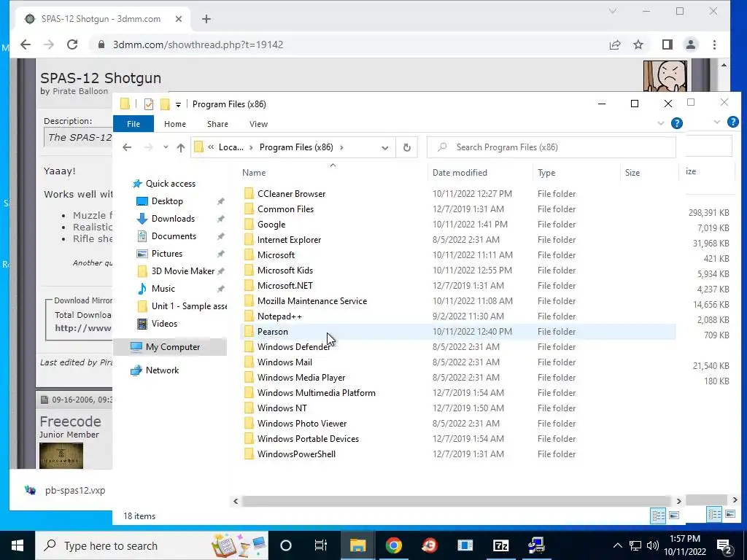Open a new Chrome tab
This screenshot has height=560, width=747.
206,19
